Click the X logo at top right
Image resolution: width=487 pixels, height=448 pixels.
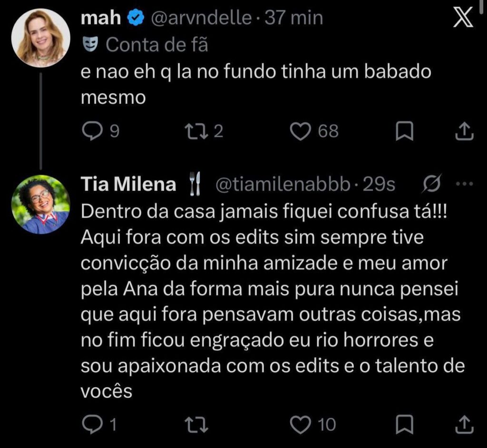coord(463,17)
